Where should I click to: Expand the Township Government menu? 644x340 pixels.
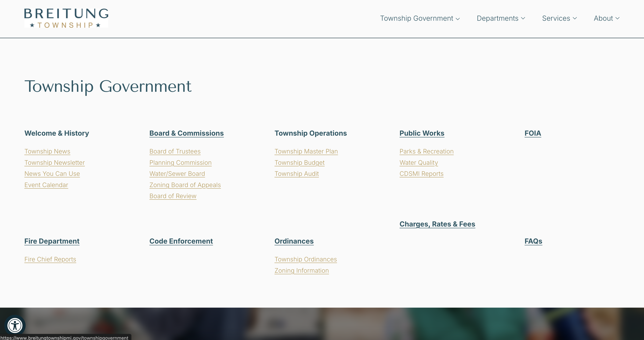[420, 18]
